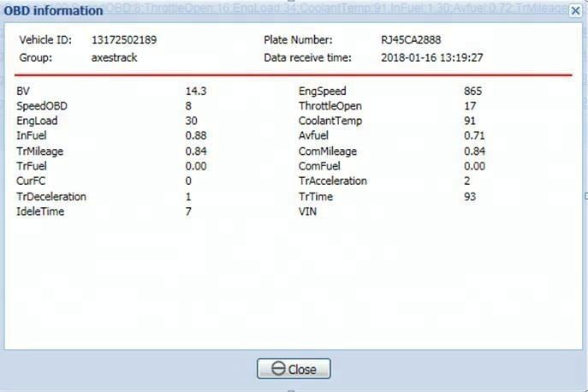This screenshot has height=392, width=588.
Task: Select data receive time 2018-01-16 13:19:27
Action: [x=432, y=57]
